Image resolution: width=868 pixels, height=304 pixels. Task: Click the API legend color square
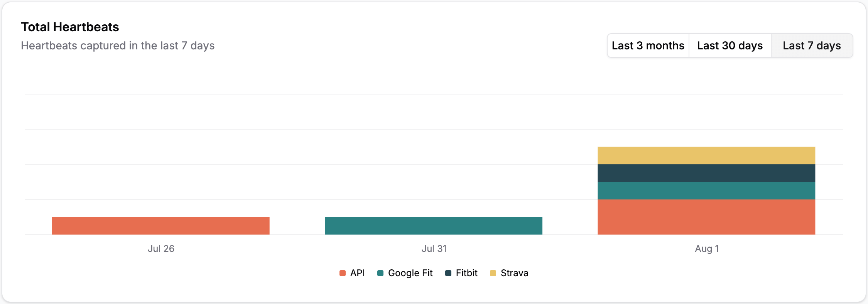pos(343,273)
